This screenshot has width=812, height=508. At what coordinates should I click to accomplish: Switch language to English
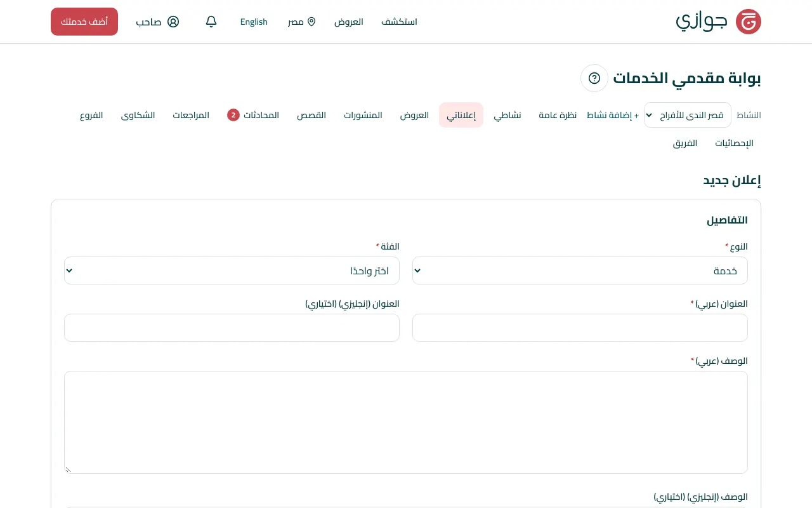pos(254,22)
